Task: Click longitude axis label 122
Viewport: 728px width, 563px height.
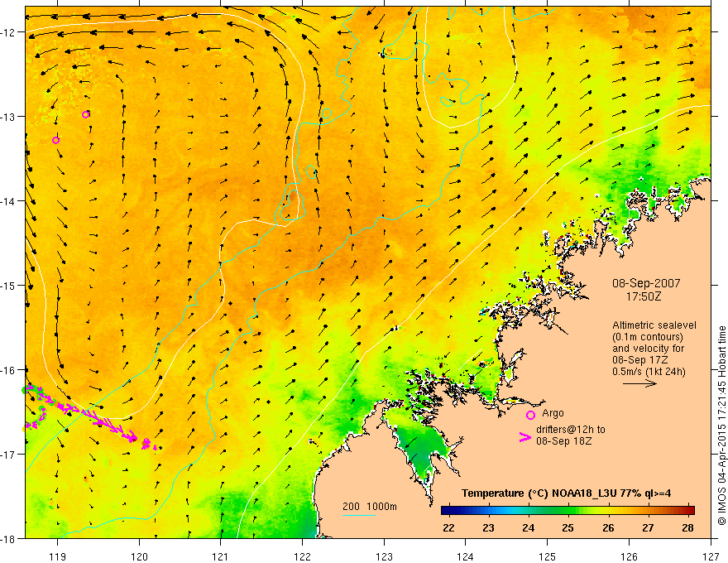Action: point(302,556)
